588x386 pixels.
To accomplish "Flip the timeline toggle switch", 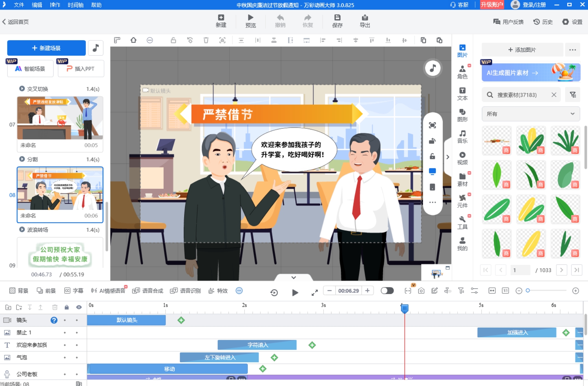I will [x=387, y=291].
